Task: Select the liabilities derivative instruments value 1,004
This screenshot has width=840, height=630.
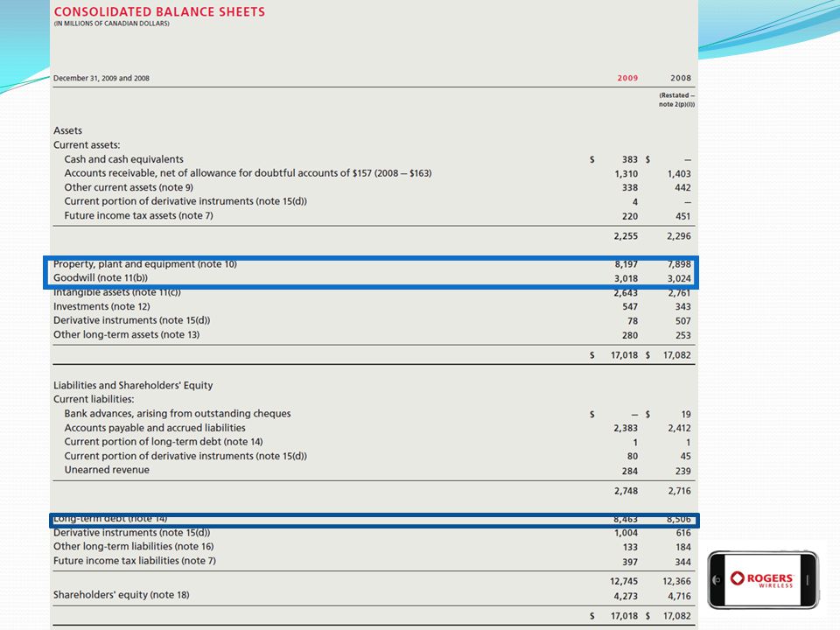Action: [626, 533]
